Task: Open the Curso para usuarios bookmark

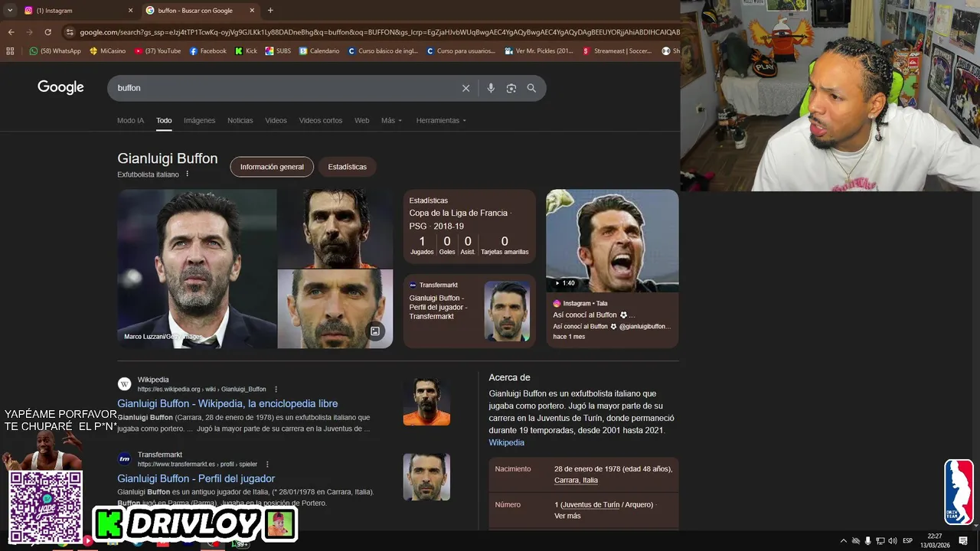Action: point(461,51)
